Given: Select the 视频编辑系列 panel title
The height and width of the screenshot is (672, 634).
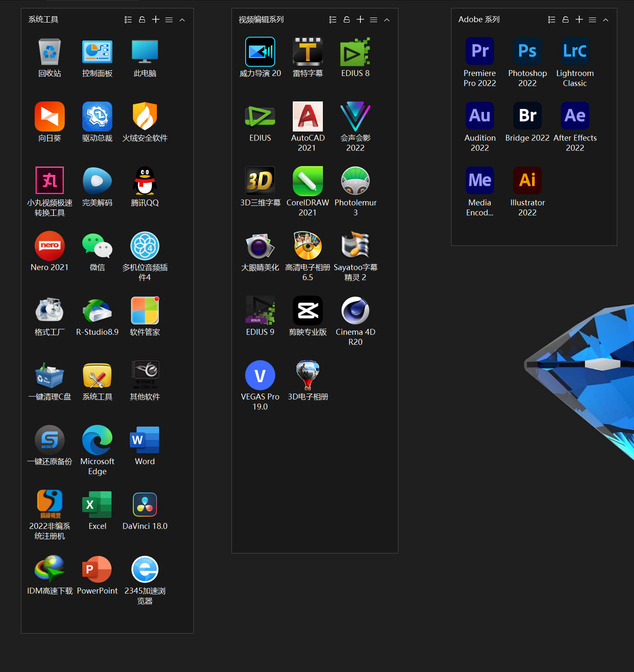Looking at the screenshot, I should point(261,20).
